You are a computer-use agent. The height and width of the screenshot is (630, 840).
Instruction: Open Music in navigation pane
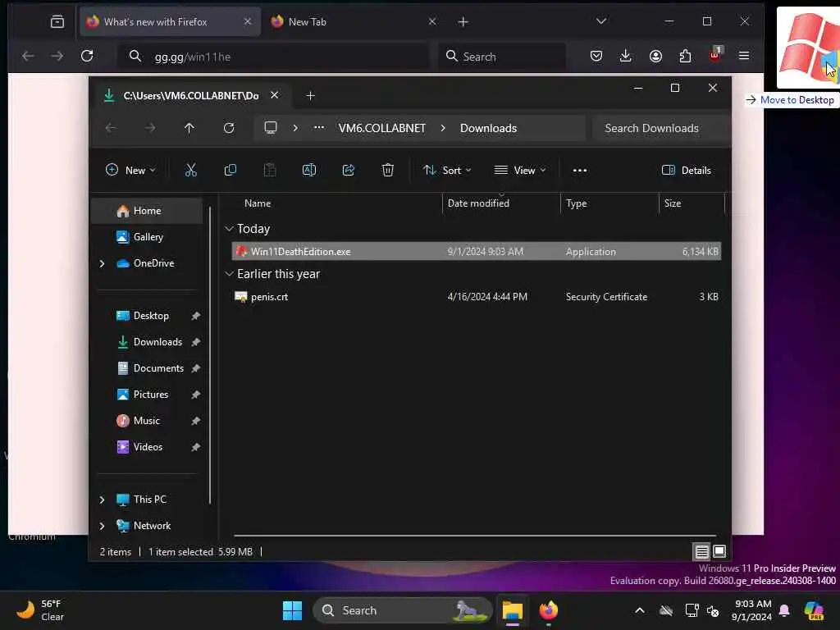[x=146, y=421]
